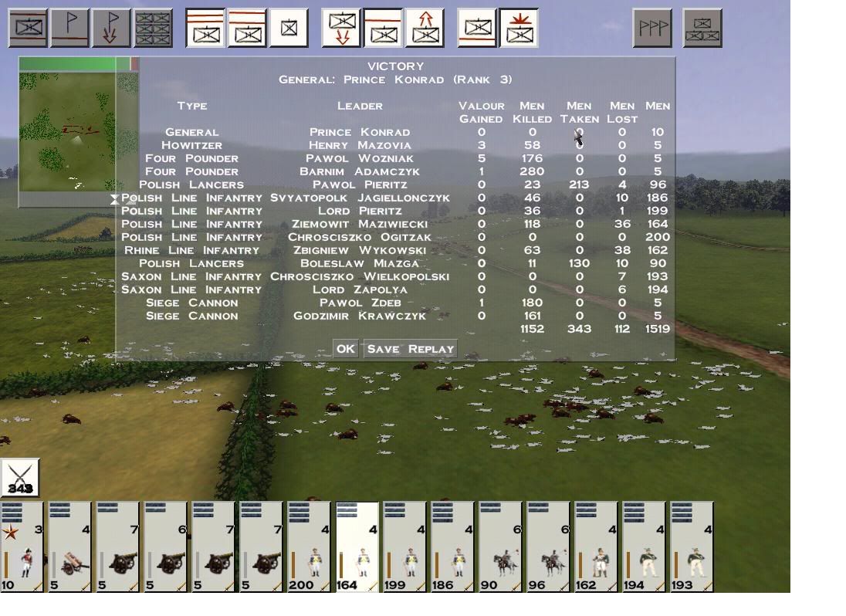Select the gray flag above red line icon
The width and height of the screenshot is (846, 616).
69,28
